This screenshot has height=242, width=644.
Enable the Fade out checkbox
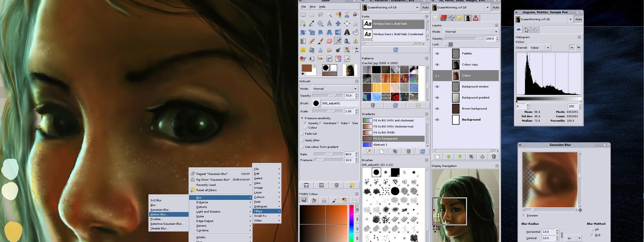point(302,134)
